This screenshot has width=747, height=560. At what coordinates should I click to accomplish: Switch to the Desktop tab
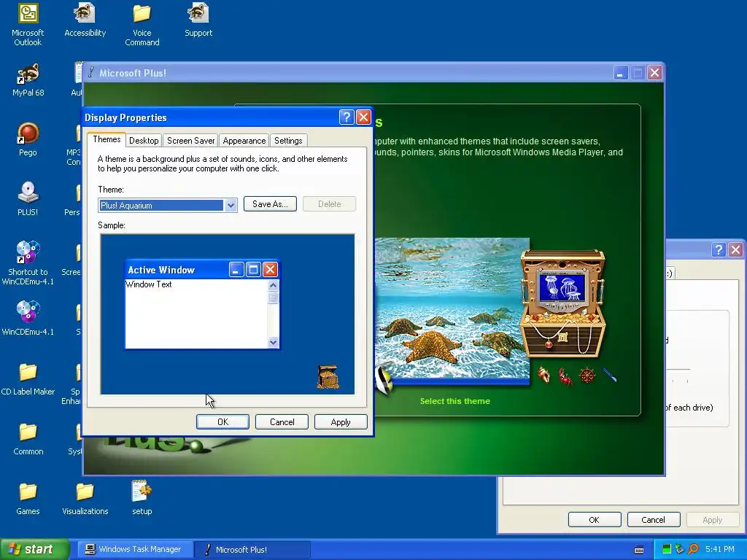[x=144, y=141]
